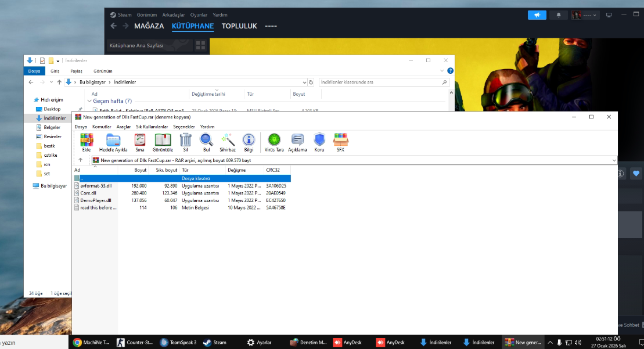Open WinRAR Yardım menu
Viewport: 644px width, 349px height.
[207, 127]
